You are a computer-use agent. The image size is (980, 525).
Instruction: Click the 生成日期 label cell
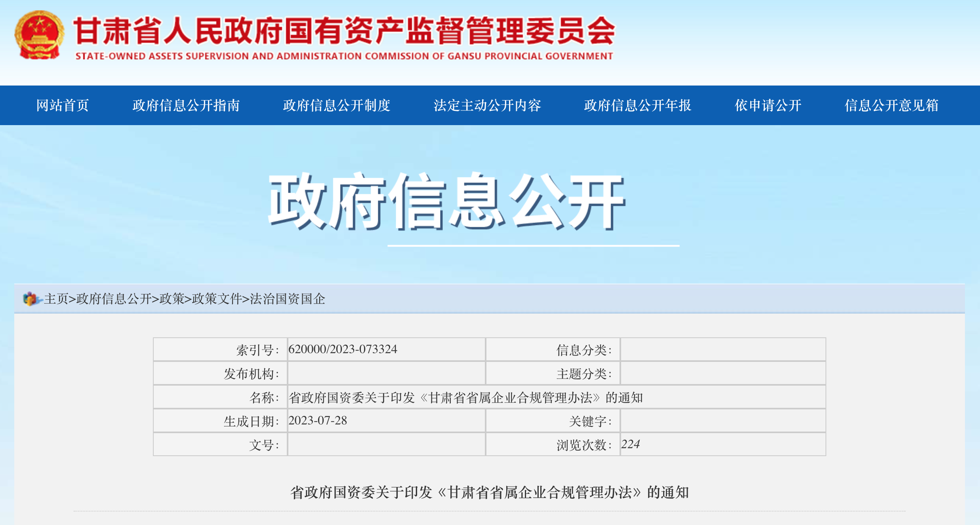pos(220,421)
